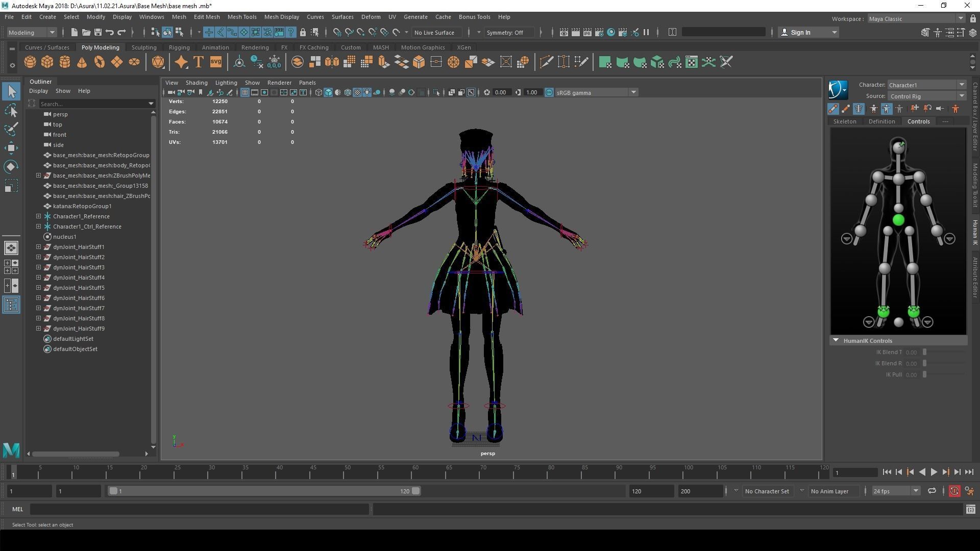Activate the Select Tool arrow
Image resolution: width=980 pixels, height=551 pixels.
coord(11,92)
